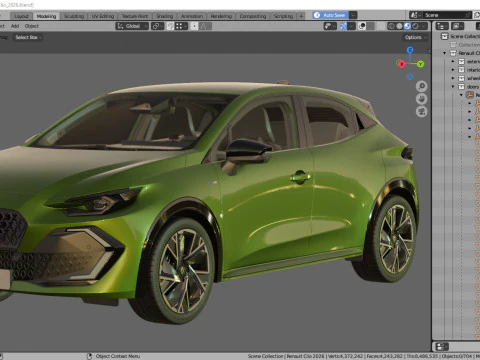This screenshot has width=480, height=360.
Task: Open the Add menu in viewport header
Action: 15,26
